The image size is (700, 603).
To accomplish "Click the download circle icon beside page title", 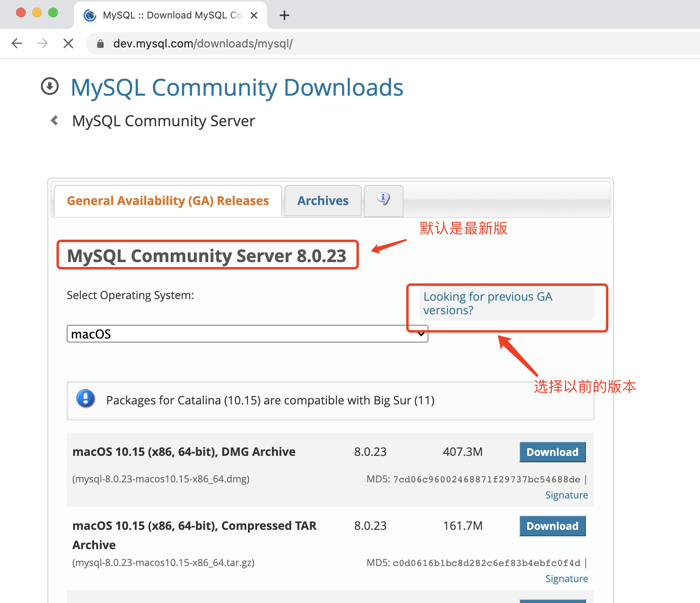I will pyautogui.click(x=50, y=86).
